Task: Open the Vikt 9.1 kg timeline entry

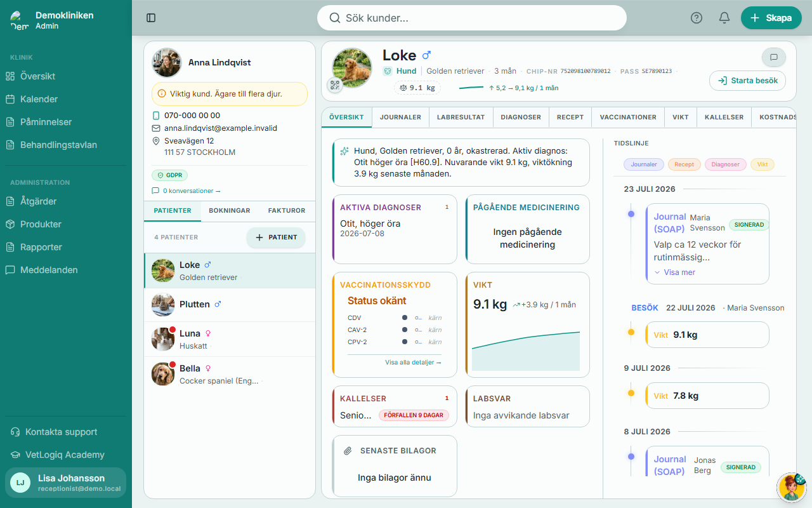Action: coord(707,335)
